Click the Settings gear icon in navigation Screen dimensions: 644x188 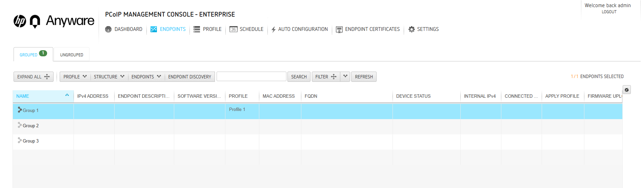click(x=411, y=29)
